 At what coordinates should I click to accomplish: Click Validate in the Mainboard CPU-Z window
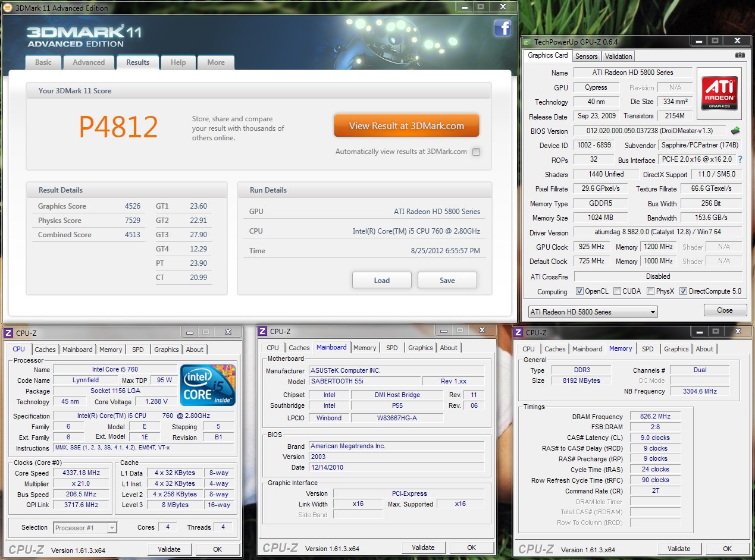tap(423, 548)
